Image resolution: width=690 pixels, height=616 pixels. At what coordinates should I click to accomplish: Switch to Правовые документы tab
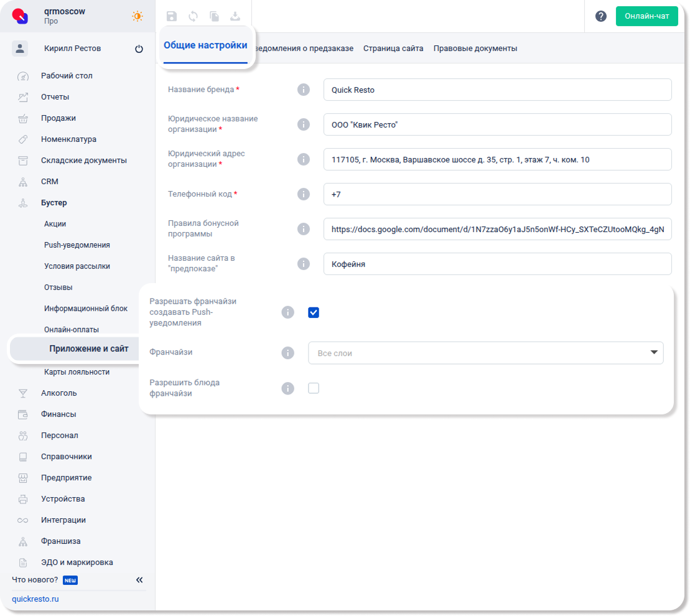click(475, 49)
